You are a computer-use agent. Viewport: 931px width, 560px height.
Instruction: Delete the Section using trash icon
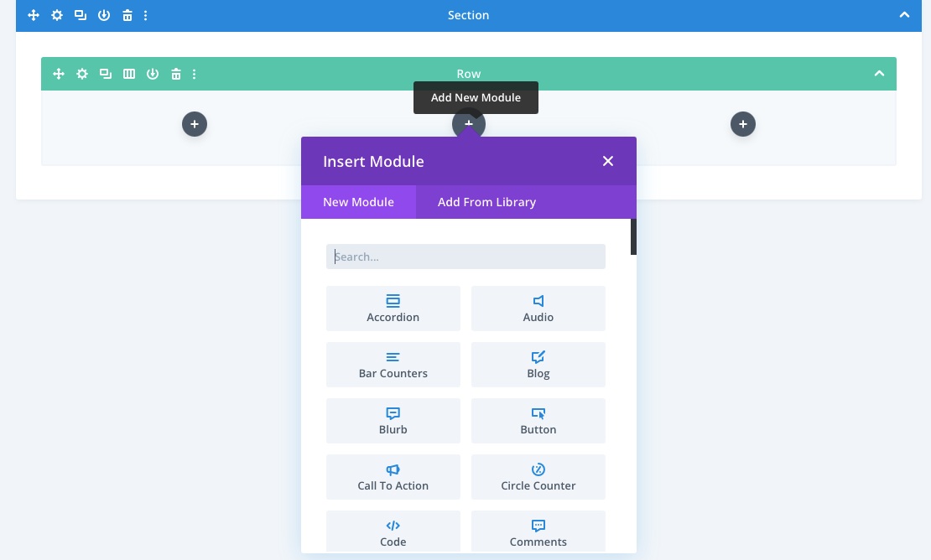click(127, 14)
